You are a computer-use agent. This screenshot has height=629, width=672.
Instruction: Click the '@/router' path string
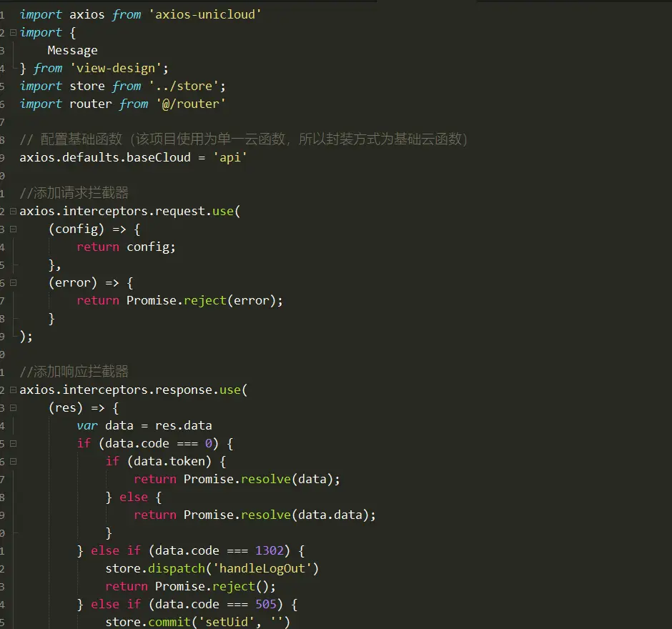point(191,104)
